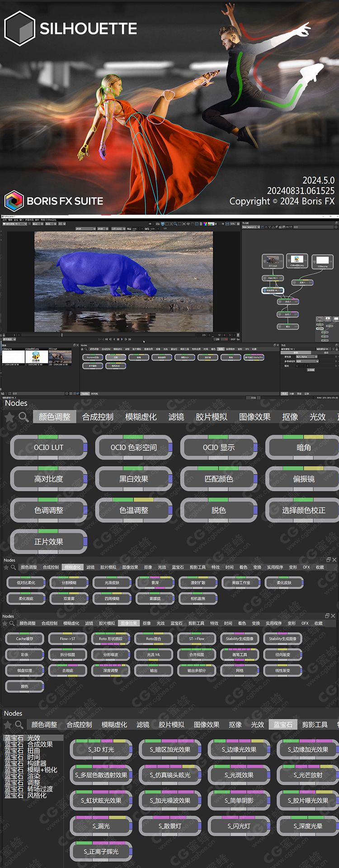Image resolution: width=339 pixels, height=868 pixels.
Task: Add the 画笔工具 node
Action: [x=240, y=655]
